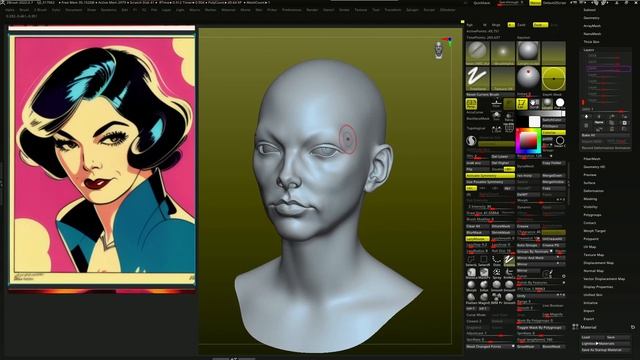Open the Sculptris Pro S-shaped icon
640x360 pixels.
point(471,141)
